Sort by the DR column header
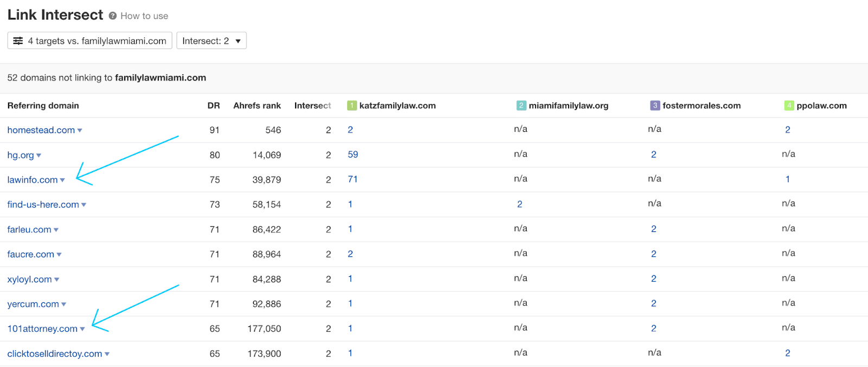 click(214, 106)
